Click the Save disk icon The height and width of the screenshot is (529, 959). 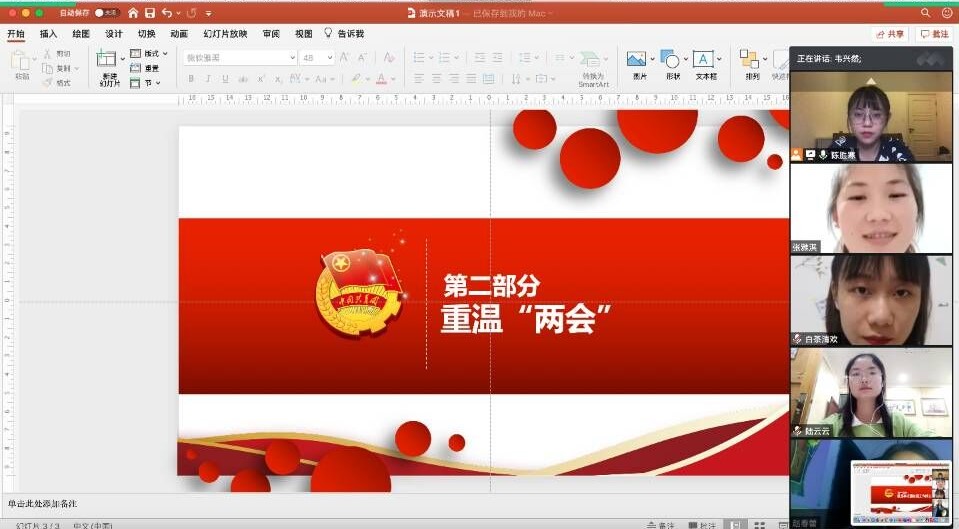(149, 13)
